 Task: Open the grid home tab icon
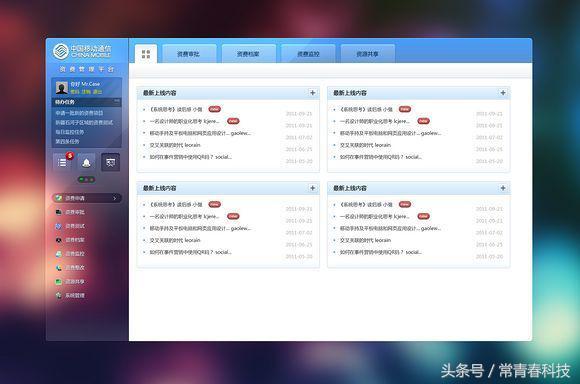[146, 54]
